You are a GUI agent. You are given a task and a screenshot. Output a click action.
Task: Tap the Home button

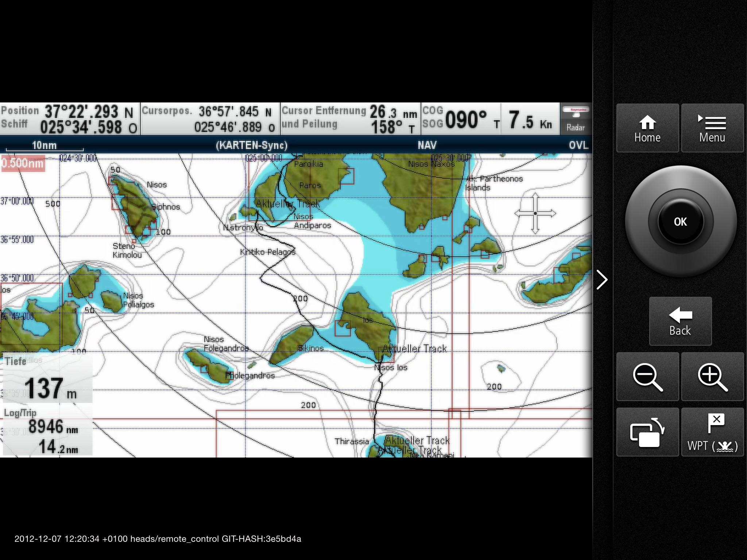(x=647, y=128)
